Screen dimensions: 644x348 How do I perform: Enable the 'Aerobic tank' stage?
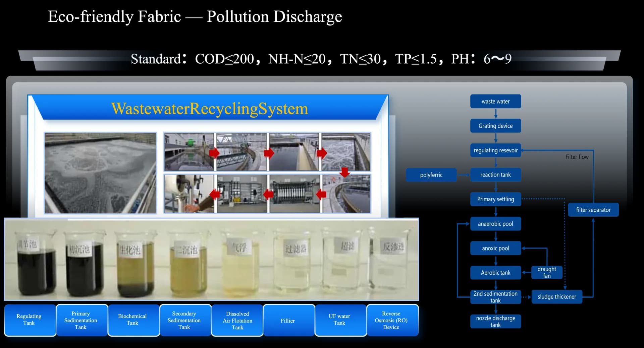point(495,272)
